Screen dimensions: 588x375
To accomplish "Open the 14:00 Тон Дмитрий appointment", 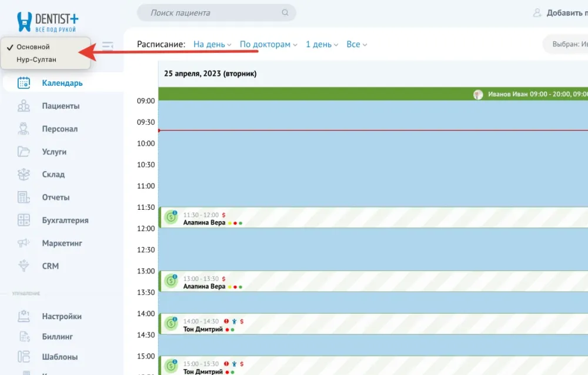I will [x=373, y=324].
